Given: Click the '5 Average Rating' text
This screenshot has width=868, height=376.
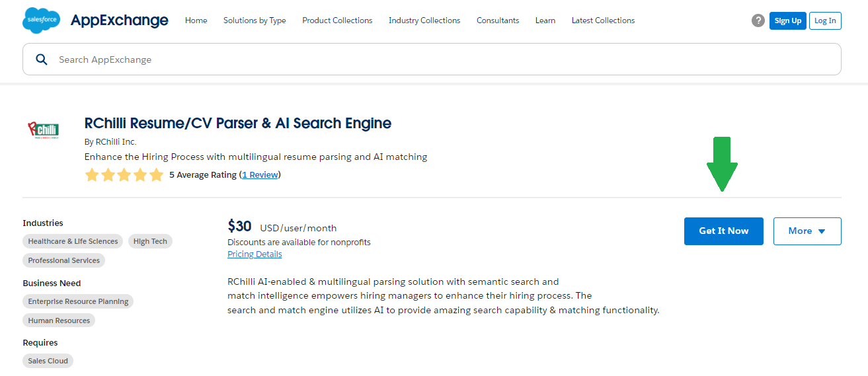Looking at the screenshot, I should pos(203,175).
